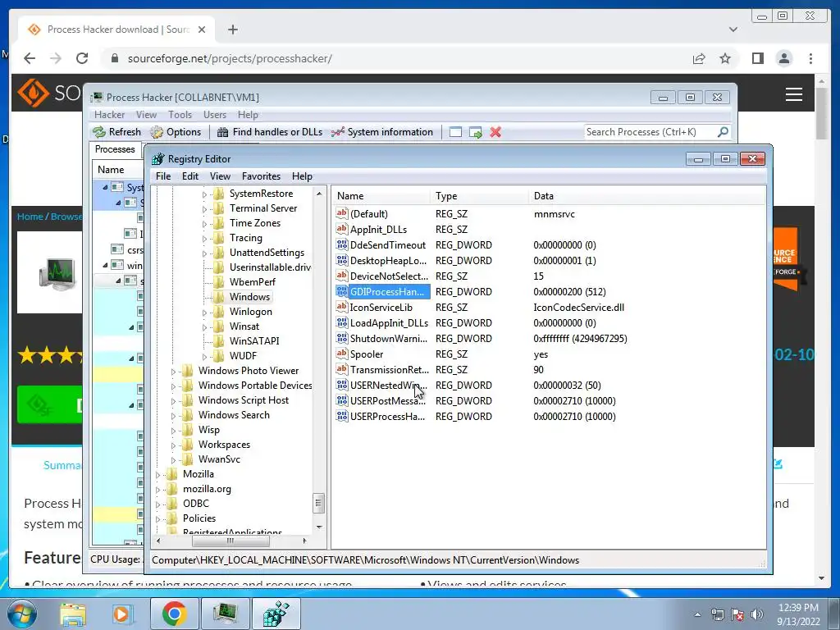Click the registry tree vertical scrollbar thumb

point(318,503)
